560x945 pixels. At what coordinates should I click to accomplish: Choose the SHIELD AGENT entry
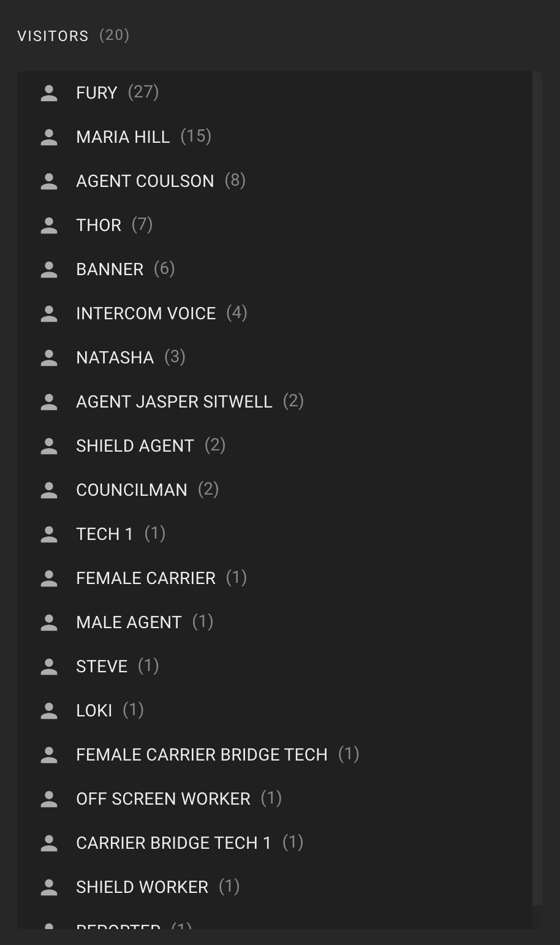(x=274, y=446)
